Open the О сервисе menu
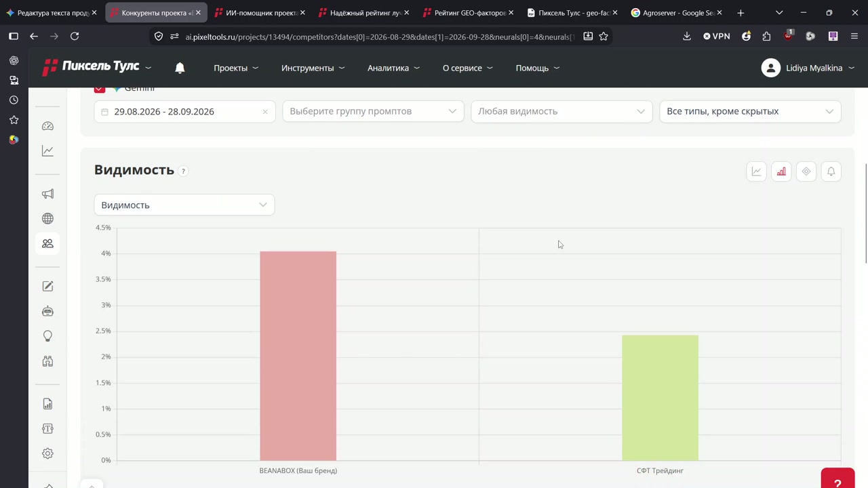868x488 pixels. 468,68
